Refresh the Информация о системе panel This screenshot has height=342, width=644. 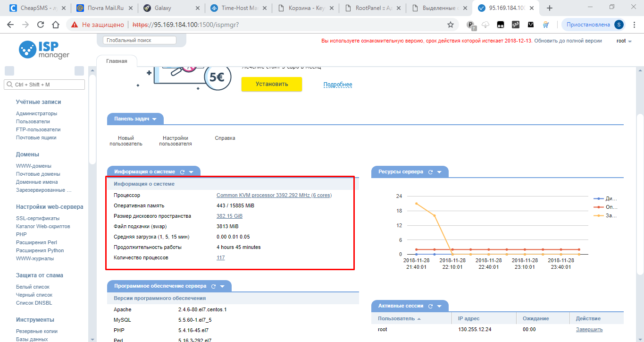(x=182, y=172)
